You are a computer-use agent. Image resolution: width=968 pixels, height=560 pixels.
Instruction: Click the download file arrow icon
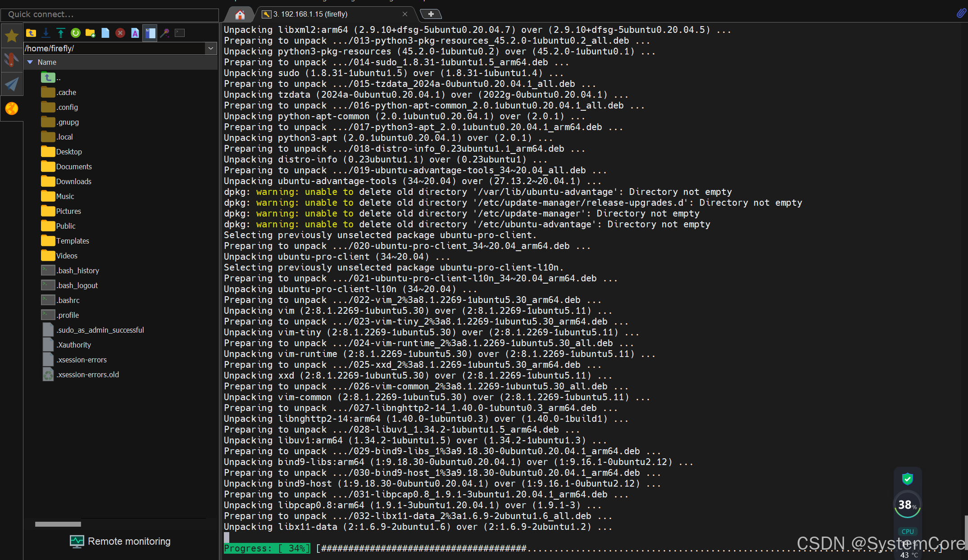click(x=46, y=33)
